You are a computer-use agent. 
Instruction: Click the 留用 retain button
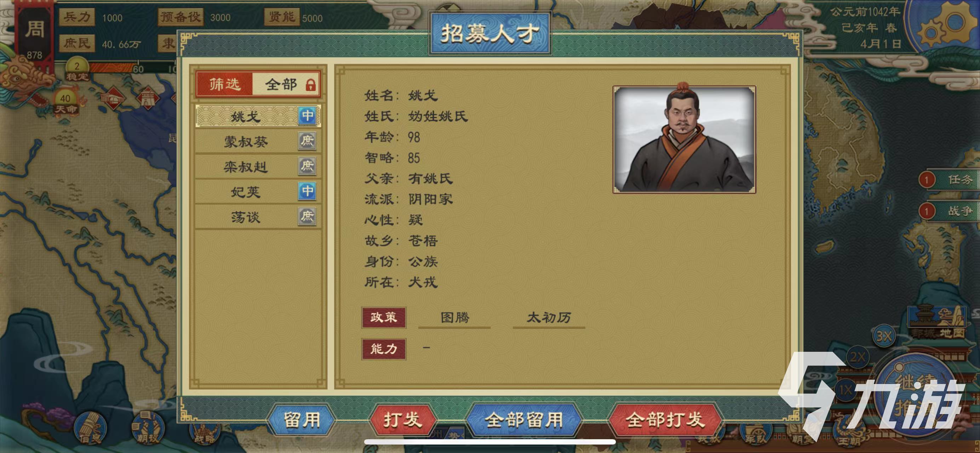coord(302,420)
